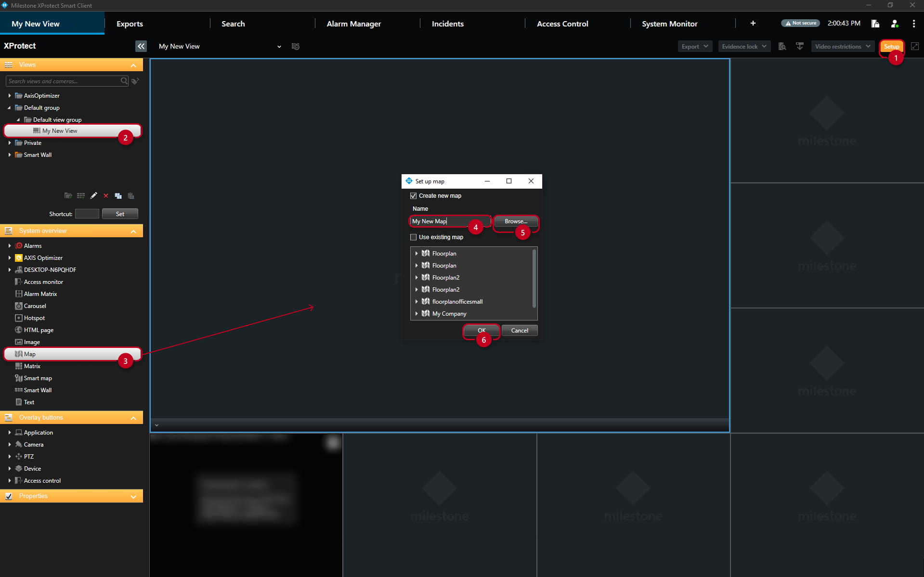The width and height of the screenshot is (924, 577).
Task: Collapse the Overlay buttons pane
Action: (133, 418)
